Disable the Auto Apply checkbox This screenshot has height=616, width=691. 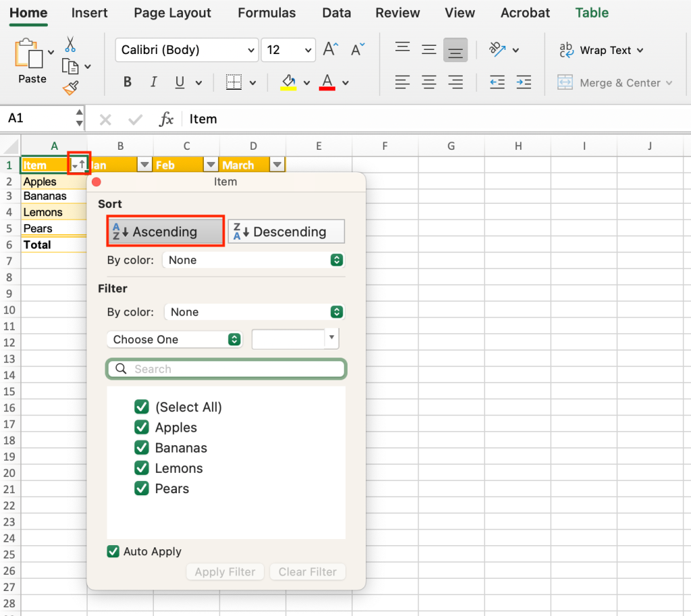(x=113, y=551)
